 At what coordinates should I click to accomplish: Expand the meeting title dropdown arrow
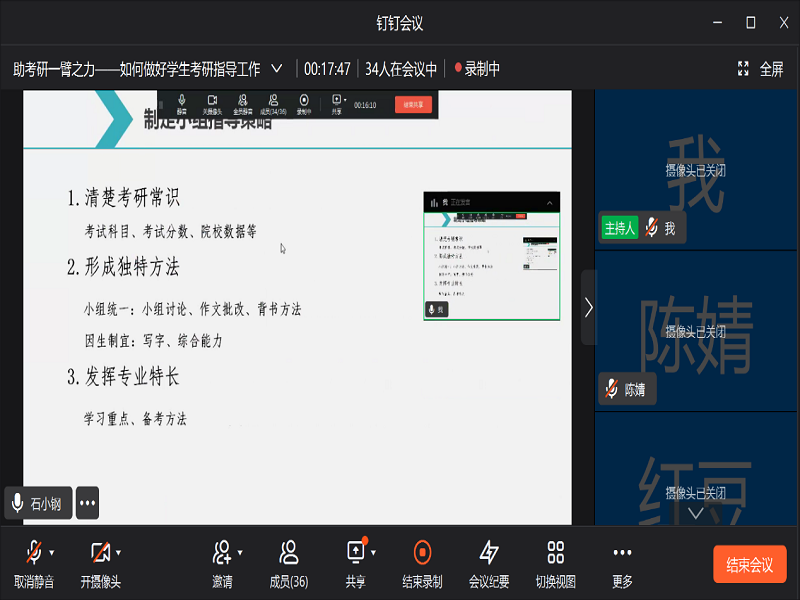coord(277,69)
